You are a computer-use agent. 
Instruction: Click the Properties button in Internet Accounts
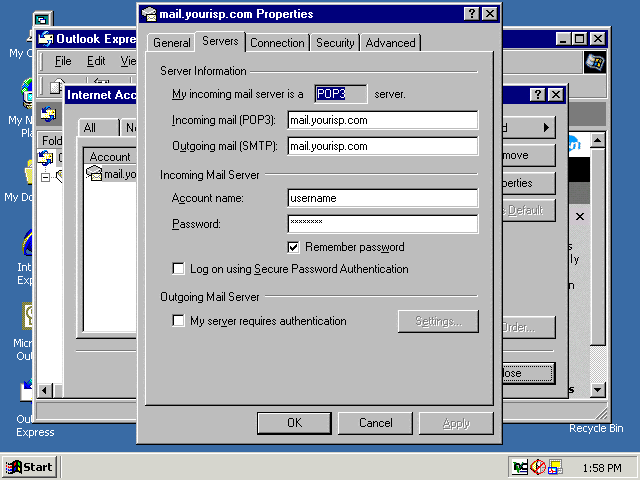point(529,183)
